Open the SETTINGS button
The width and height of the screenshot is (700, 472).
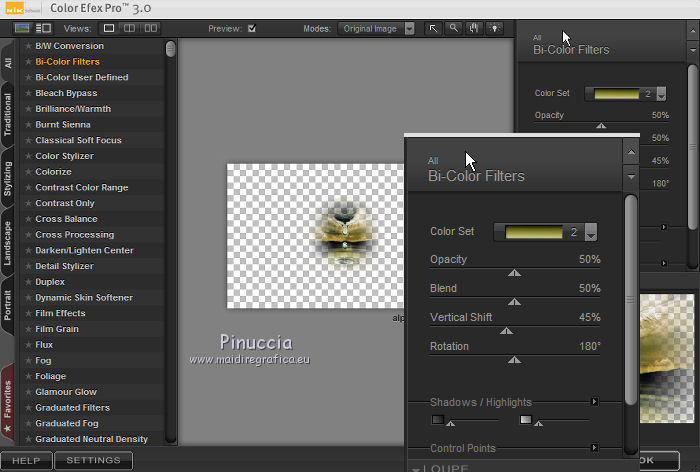pos(93,461)
